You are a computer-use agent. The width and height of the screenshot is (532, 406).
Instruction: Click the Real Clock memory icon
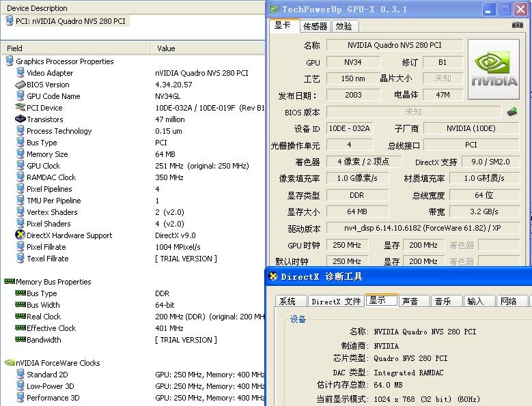coord(20,316)
